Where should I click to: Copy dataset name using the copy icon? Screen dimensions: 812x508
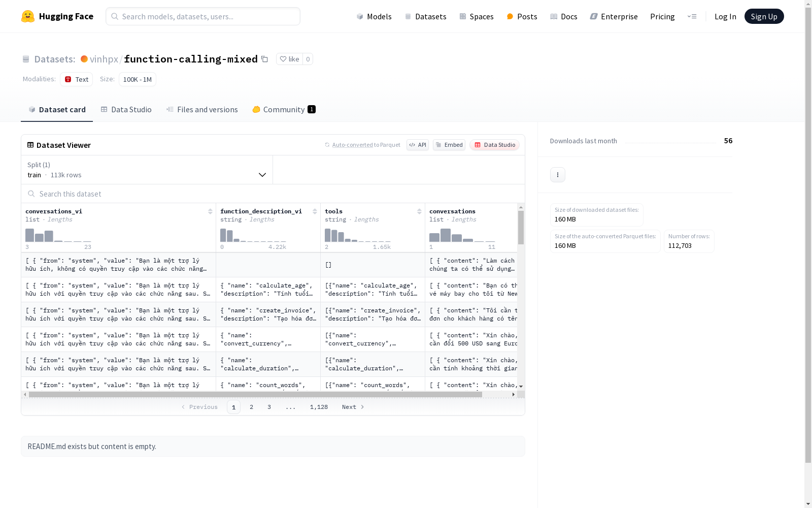tap(264, 59)
